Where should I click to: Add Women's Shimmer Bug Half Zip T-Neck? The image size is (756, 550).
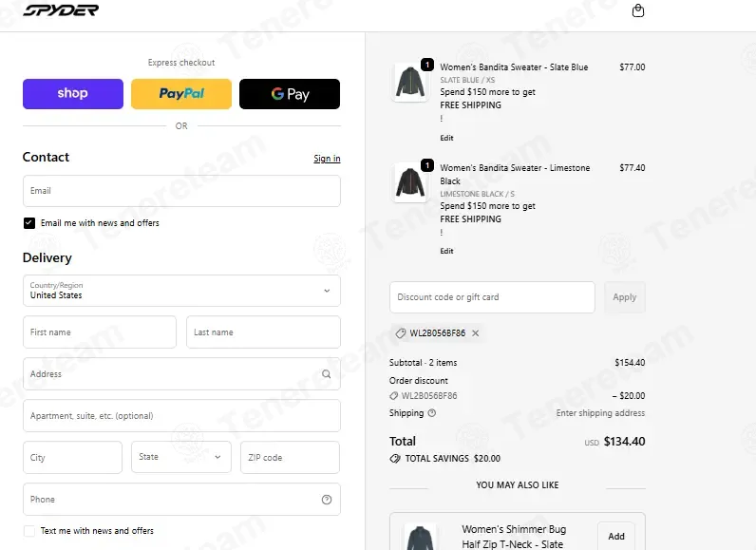click(x=616, y=536)
